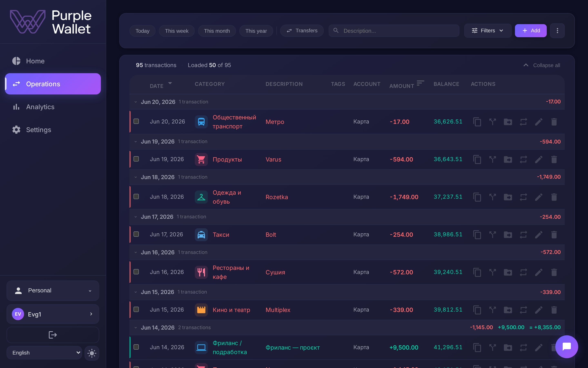Set Multiplex transaction as recurring
The height and width of the screenshot is (368, 588).
pyautogui.click(x=523, y=310)
